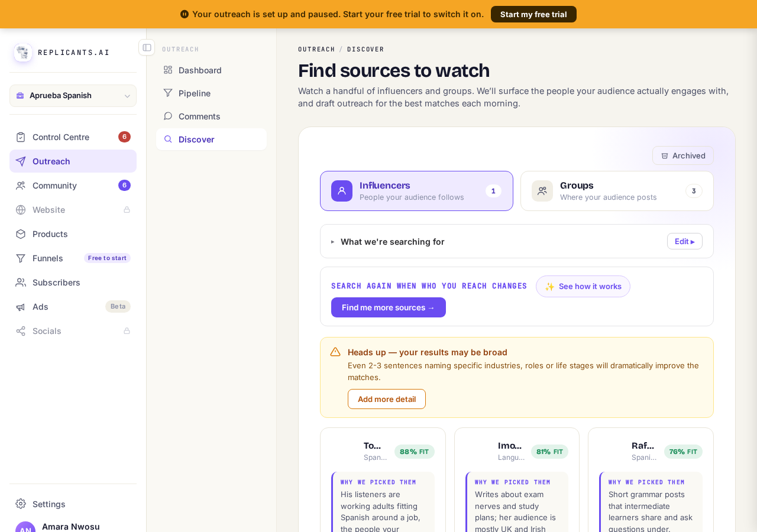Click the Amara Nwosu profile name
This screenshot has height=532, width=757.
(x=71, y=526)
